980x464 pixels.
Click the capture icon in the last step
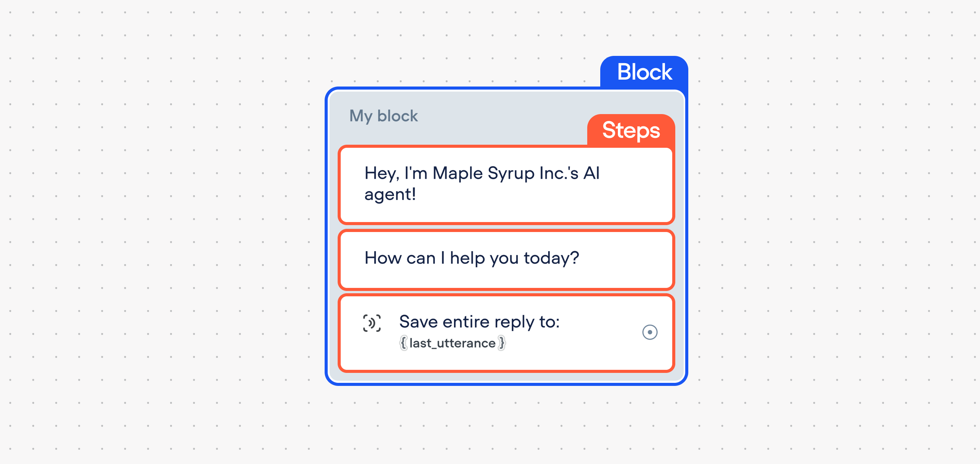(x=372, y=323)
